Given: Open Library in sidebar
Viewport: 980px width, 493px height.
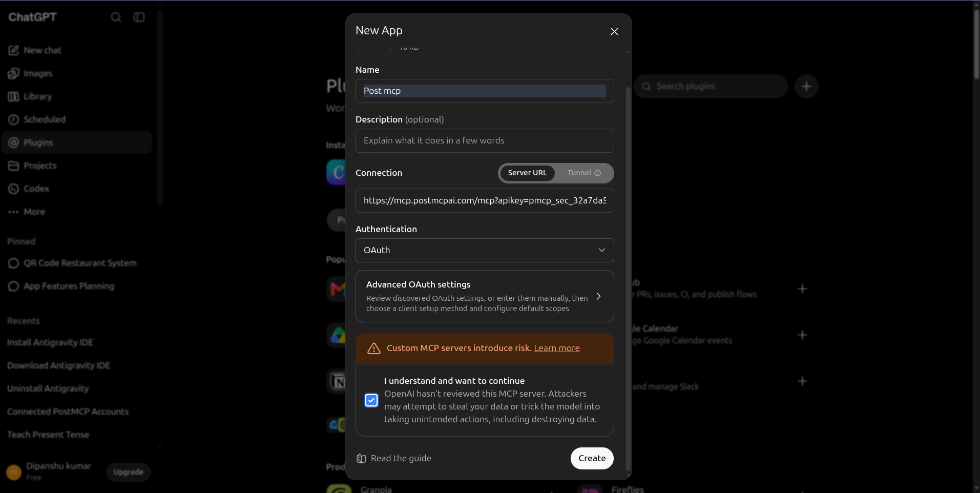Looking at the screenshot, I should click(77, 96).
